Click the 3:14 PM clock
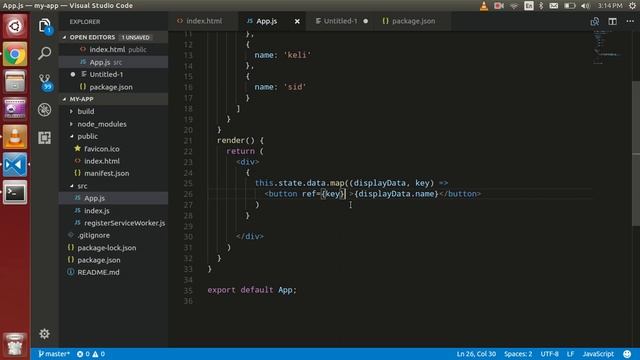This screenshot has width=640, height=360. [610, 6]
